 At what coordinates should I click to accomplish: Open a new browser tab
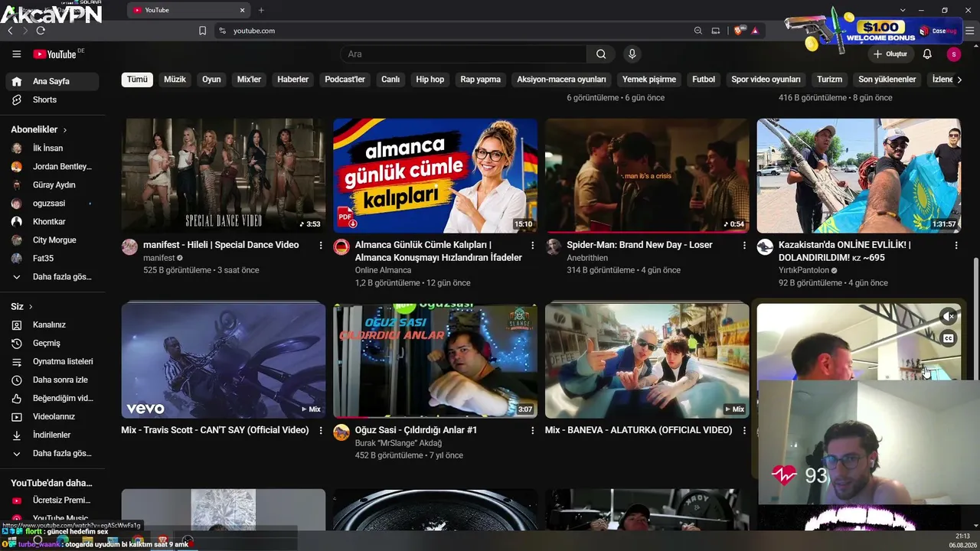[261, 10]
